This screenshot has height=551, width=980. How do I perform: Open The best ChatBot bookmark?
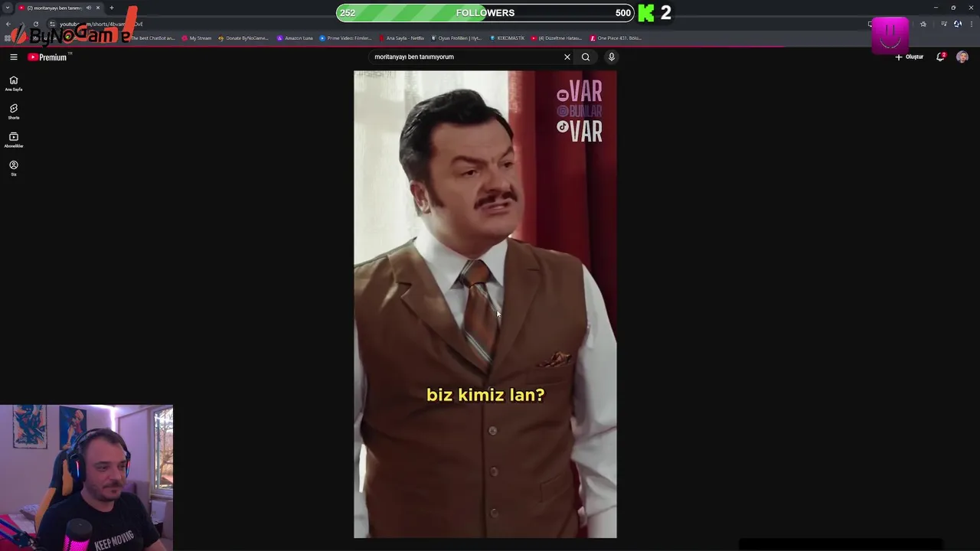pyautogui.click(x=153, y=37)
